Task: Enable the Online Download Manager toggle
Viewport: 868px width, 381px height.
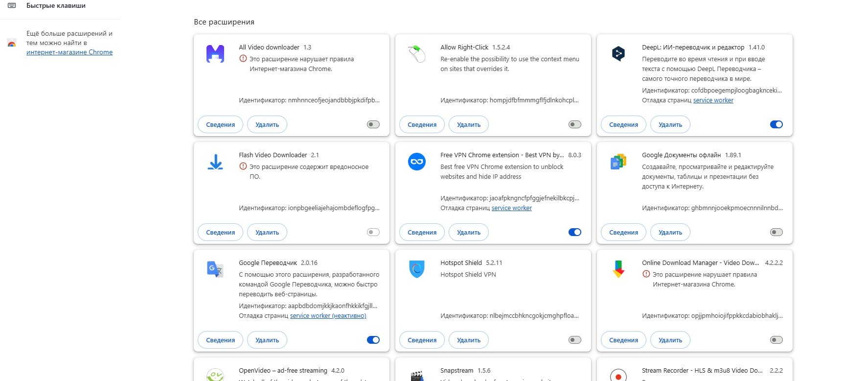Action: (x=777, y=340)
